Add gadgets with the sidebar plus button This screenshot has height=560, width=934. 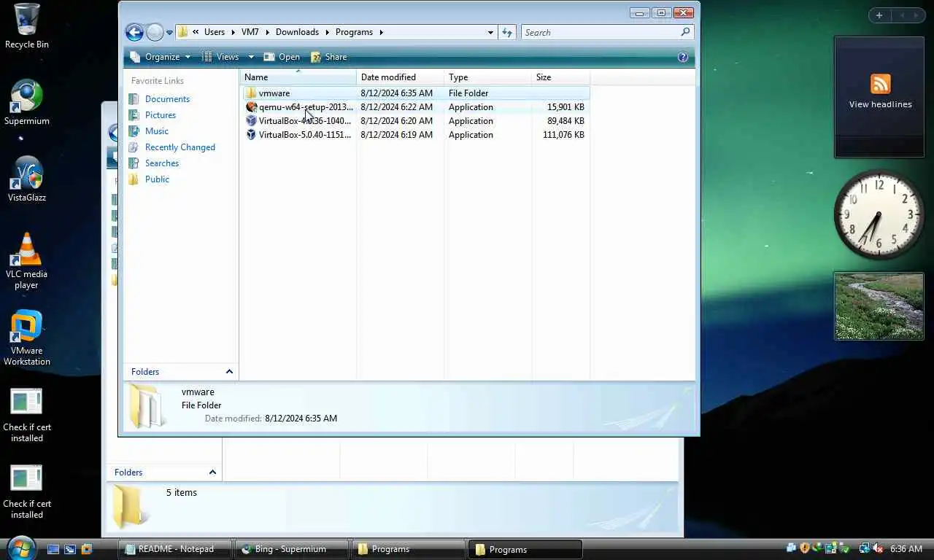click(x=879, y=15)
